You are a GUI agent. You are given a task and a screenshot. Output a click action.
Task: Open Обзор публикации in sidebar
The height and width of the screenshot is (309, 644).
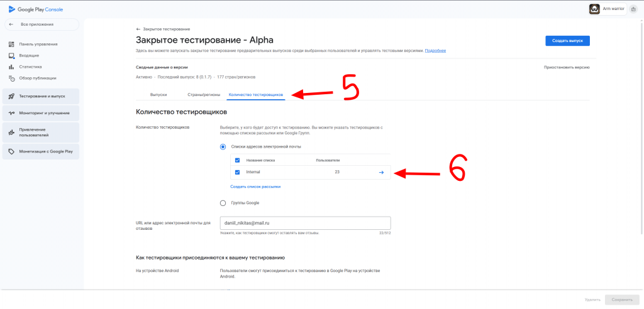[x=38, y=78]
